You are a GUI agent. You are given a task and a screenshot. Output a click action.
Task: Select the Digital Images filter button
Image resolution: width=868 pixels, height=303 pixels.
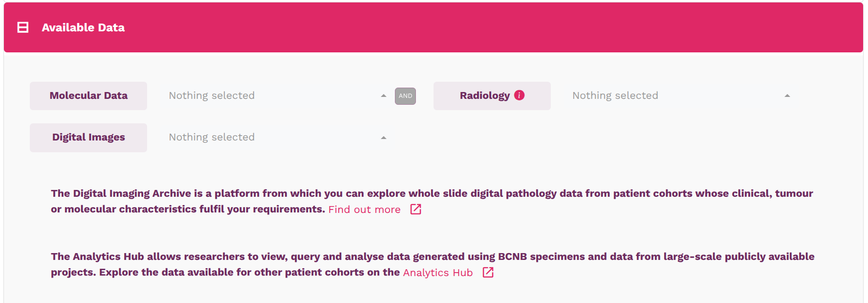click(x=88, y=138)
